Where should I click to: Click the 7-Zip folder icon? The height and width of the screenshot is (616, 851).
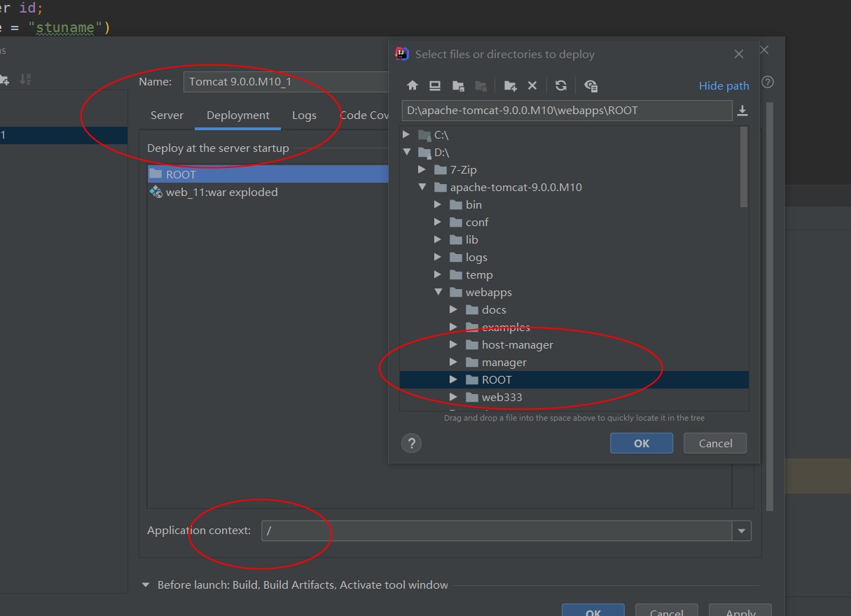click(x=441, y=169)
